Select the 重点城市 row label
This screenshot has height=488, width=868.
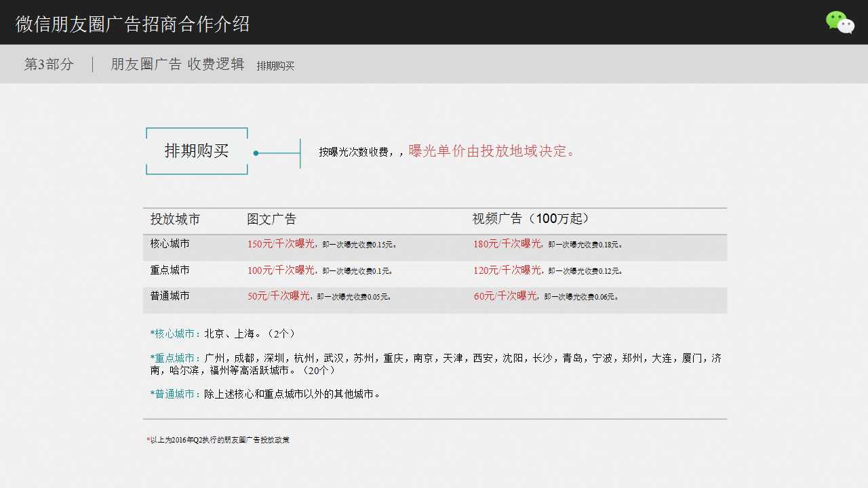coord(169,270)
